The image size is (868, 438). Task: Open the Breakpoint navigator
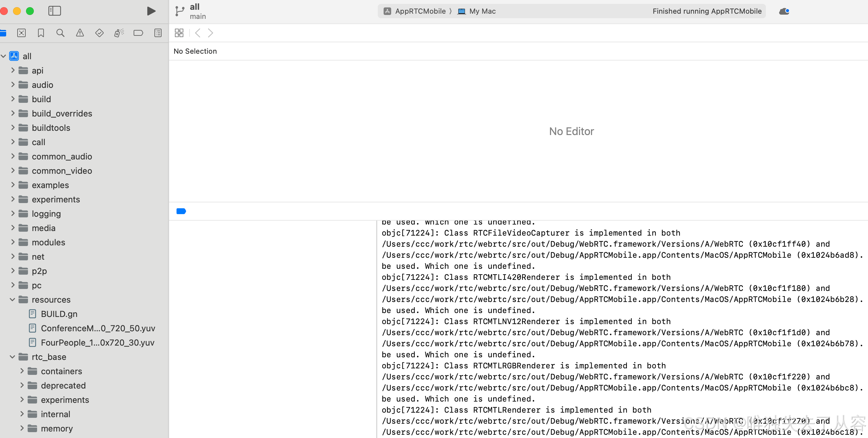pyautogui.click(x=138, y=33)
